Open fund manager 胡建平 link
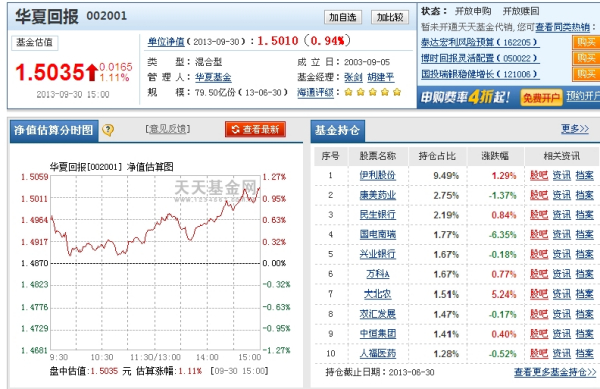The width and height of the screenshot is (600, 389). [x=380, y=78]
